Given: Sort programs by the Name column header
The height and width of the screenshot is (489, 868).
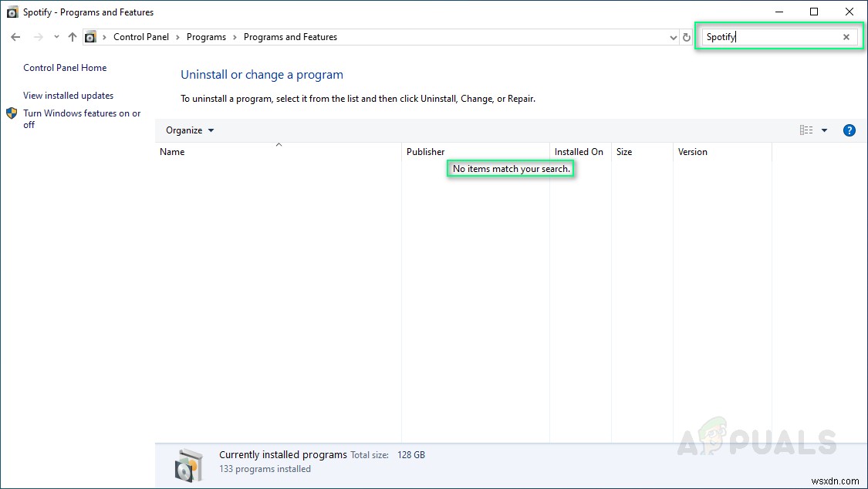Looking at the screenshot, I should (x=171, y=152).
